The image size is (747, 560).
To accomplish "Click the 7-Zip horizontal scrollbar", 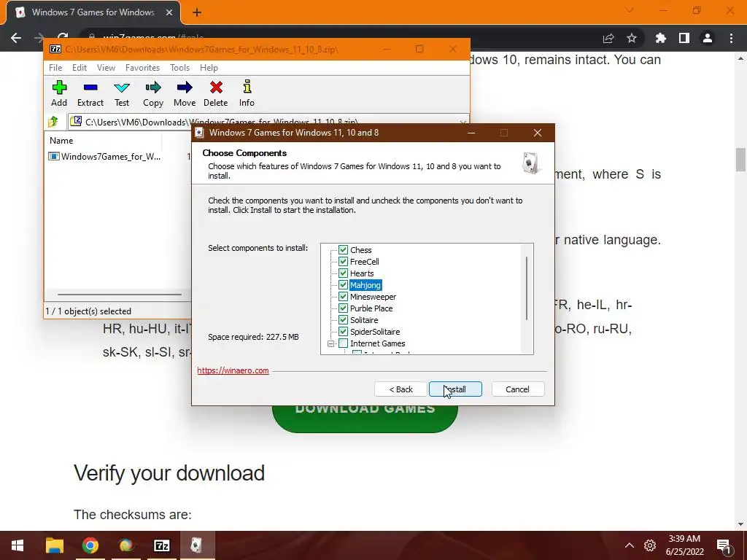I will pos(119,295).
